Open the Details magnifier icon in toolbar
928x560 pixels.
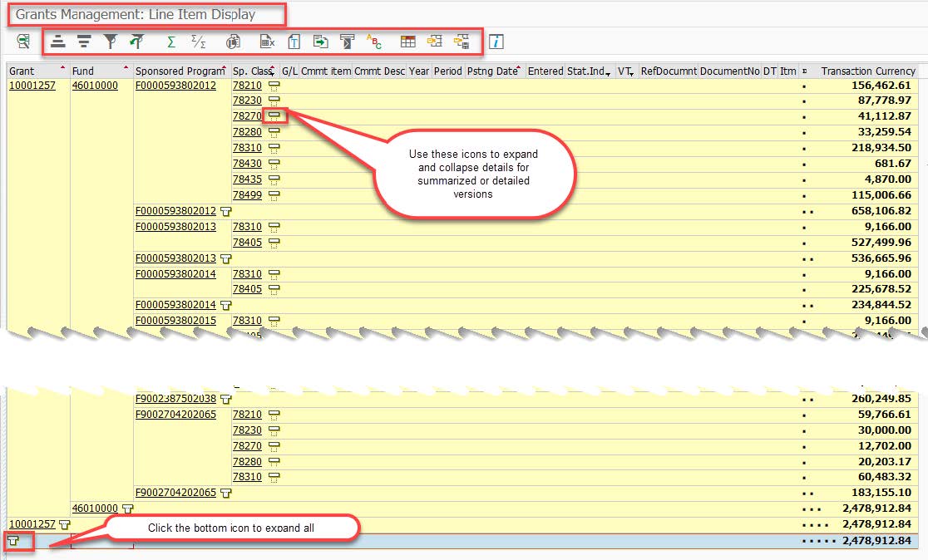(x=23, y=42)
